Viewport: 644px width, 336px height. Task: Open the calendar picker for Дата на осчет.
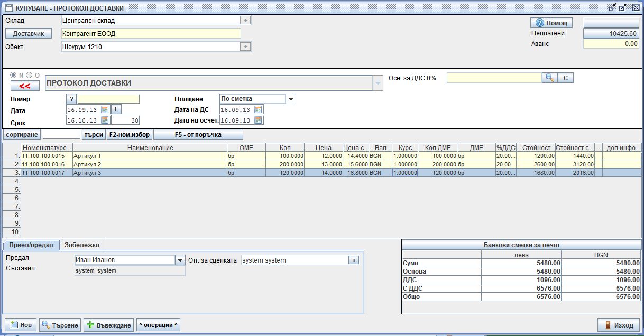pyautogui.click(x=258, y=120)
